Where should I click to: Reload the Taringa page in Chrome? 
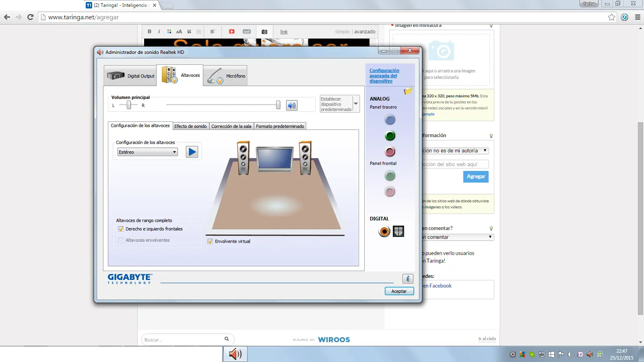pyautogui.click(x=30, y=17)
